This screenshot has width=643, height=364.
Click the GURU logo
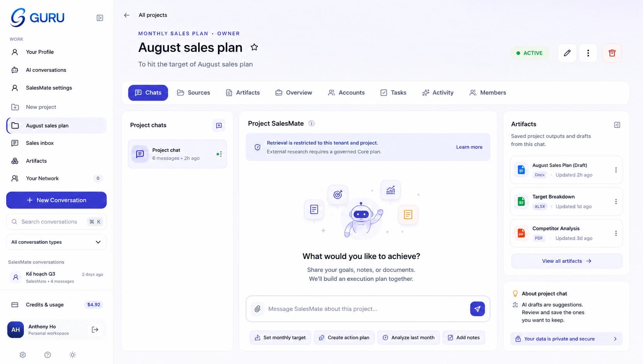point(37,17)
